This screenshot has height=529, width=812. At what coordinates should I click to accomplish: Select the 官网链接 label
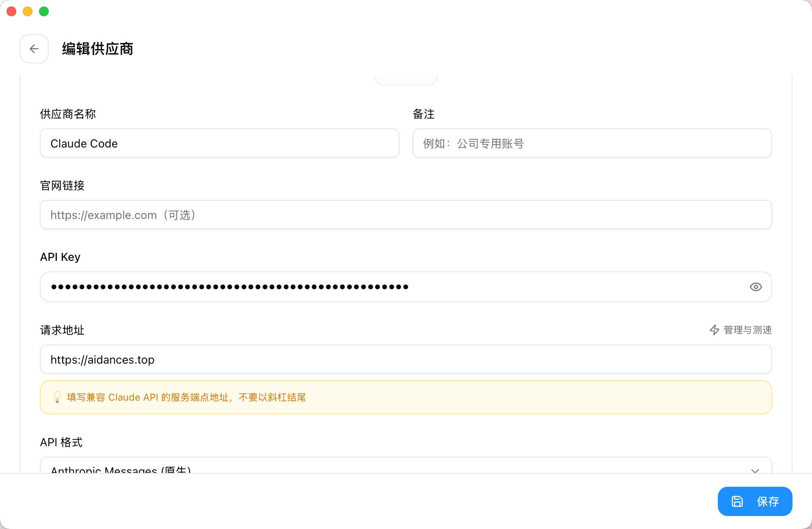[x=62, y=186]
